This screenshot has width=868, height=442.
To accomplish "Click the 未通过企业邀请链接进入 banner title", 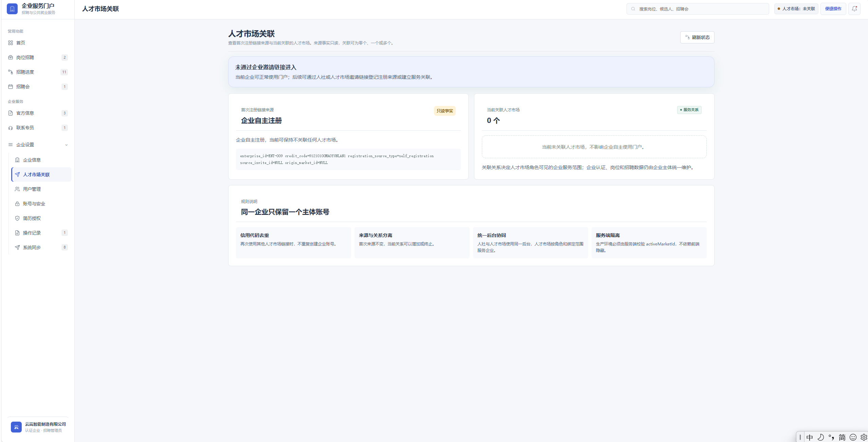I will click(266, 67).
